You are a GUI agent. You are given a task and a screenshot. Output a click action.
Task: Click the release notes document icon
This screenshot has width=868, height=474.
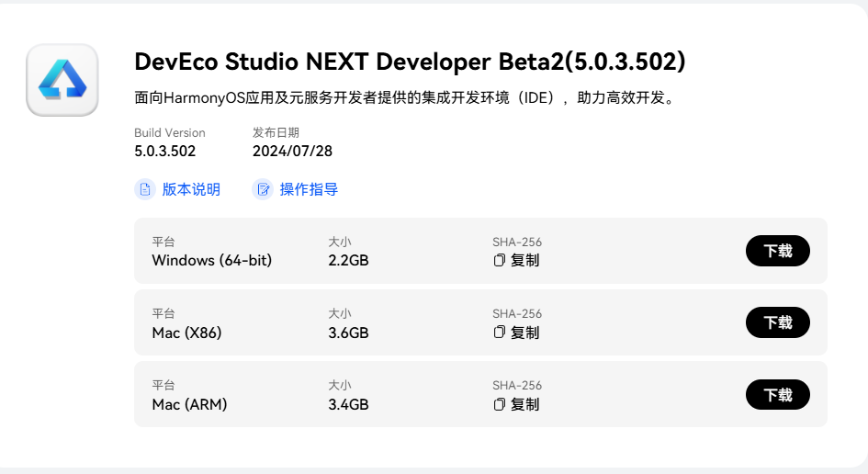(144, 189)
